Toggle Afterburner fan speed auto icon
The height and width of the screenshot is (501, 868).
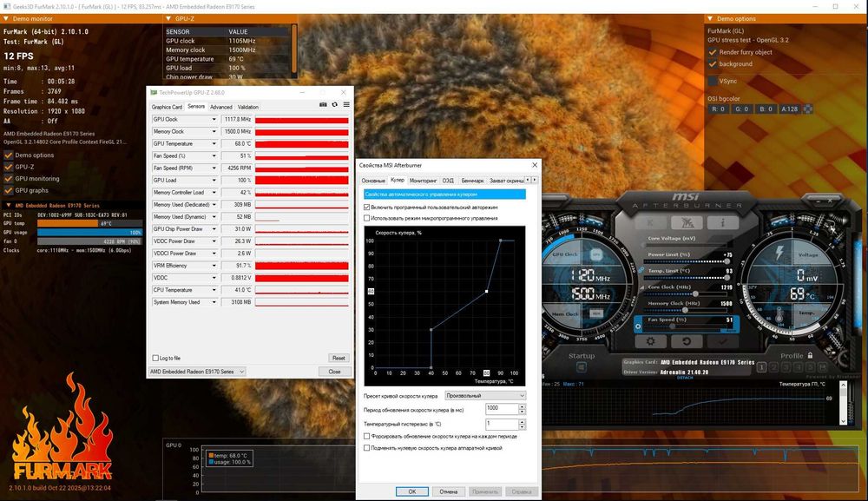pyautogui.click(x=638, y=326)
